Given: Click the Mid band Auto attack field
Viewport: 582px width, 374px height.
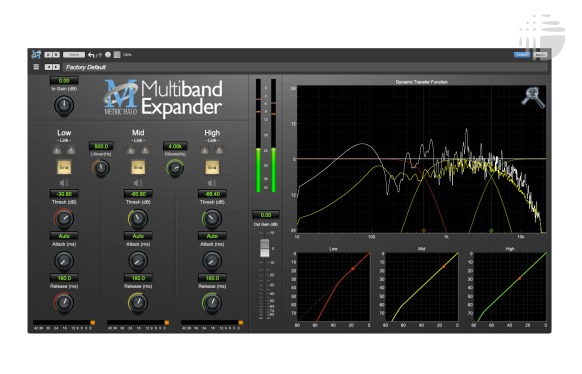Looking at the screenshot, I should pyautogui.click(x=138, y=236).
